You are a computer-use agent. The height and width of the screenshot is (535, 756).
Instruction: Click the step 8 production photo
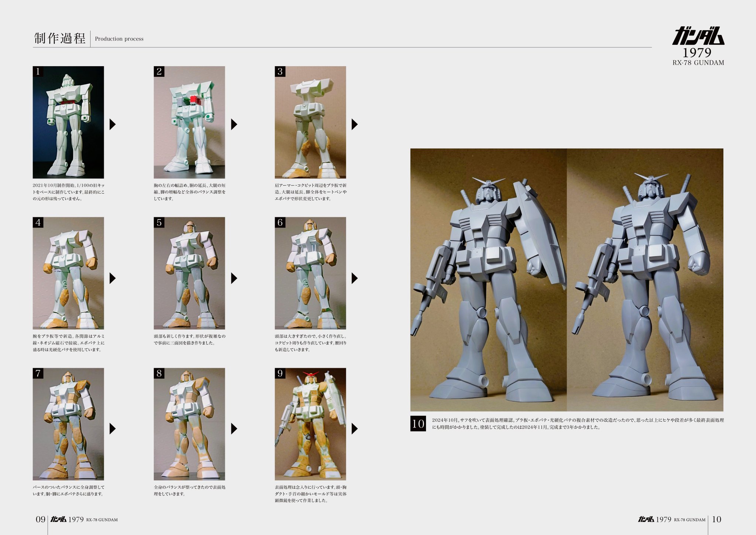click(189, 424)
